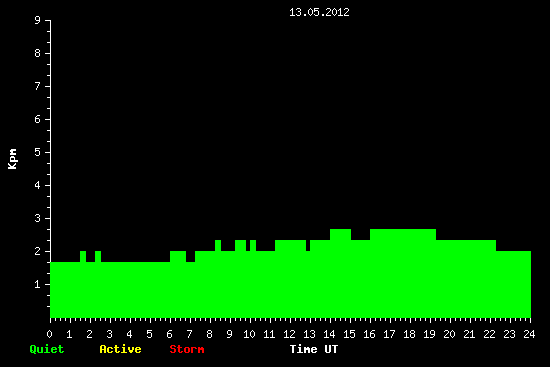Image resolution: width=550 pixels, height=367 pixels.
Task: Click hour 12 on time axis
Action: [289, 334]
